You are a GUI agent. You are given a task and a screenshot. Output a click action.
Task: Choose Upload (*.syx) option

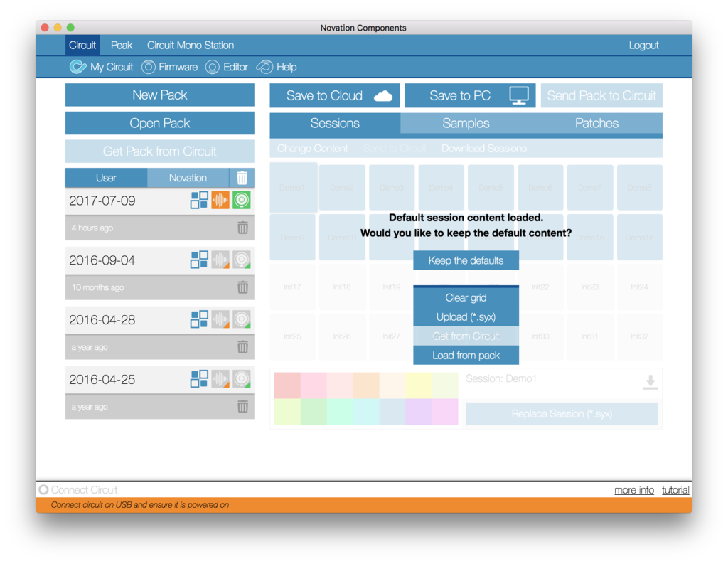pyautogui.click(x=466, y=316)
